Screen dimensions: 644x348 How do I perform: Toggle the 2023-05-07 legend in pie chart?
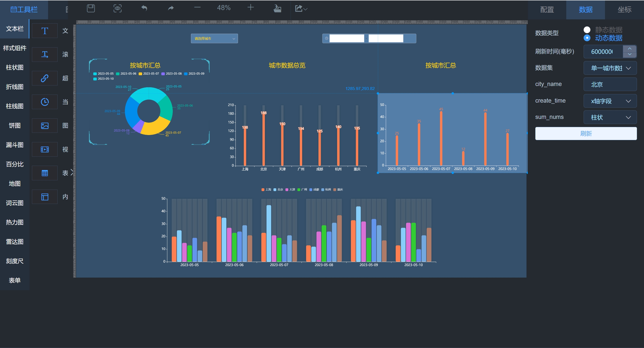149,74
